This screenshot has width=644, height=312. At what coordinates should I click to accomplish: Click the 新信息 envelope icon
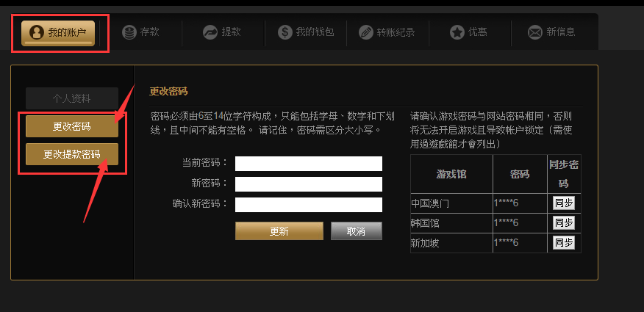[534, 32]
